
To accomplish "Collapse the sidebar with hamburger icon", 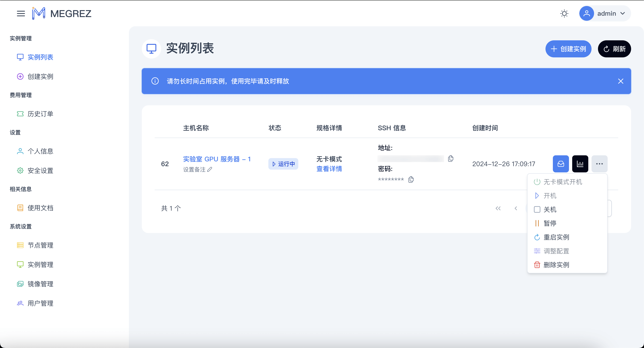I will 21,14.
